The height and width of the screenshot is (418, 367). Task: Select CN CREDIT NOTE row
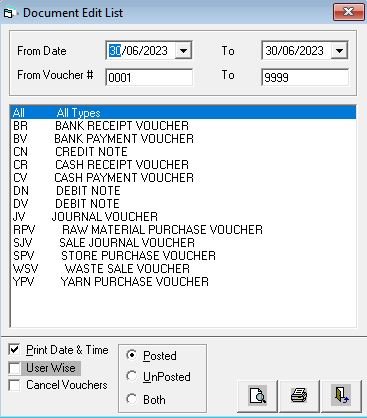coord(183,152)
